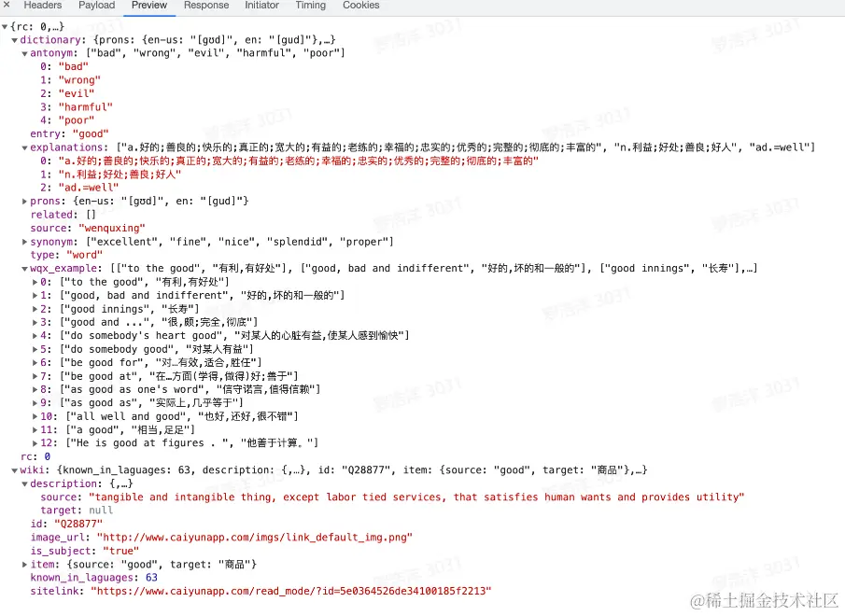
Task: Select antonym value "harmful"
Action: (x=85, y=107)
